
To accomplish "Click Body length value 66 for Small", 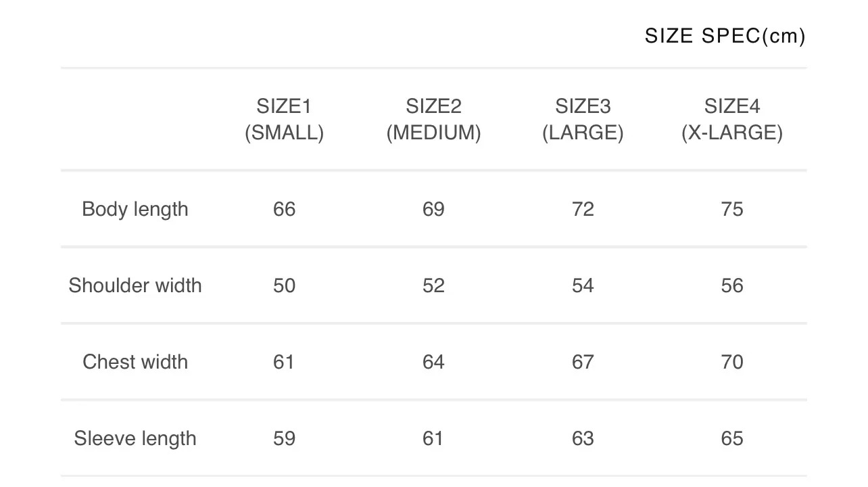I will (x=284, y=209).
